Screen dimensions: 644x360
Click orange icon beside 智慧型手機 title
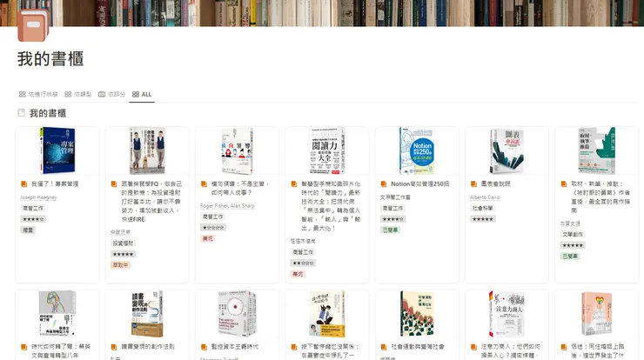click(x=293, y=183)
